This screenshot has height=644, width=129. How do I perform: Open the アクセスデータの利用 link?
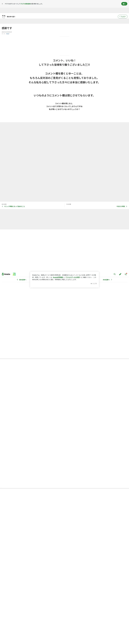[x=73, y=277]
